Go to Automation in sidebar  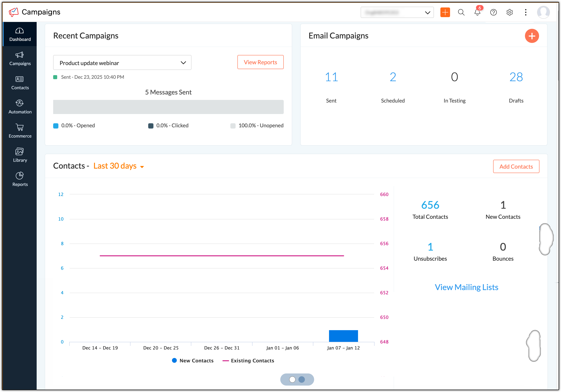pyautogui.click(x=20, y=107)
